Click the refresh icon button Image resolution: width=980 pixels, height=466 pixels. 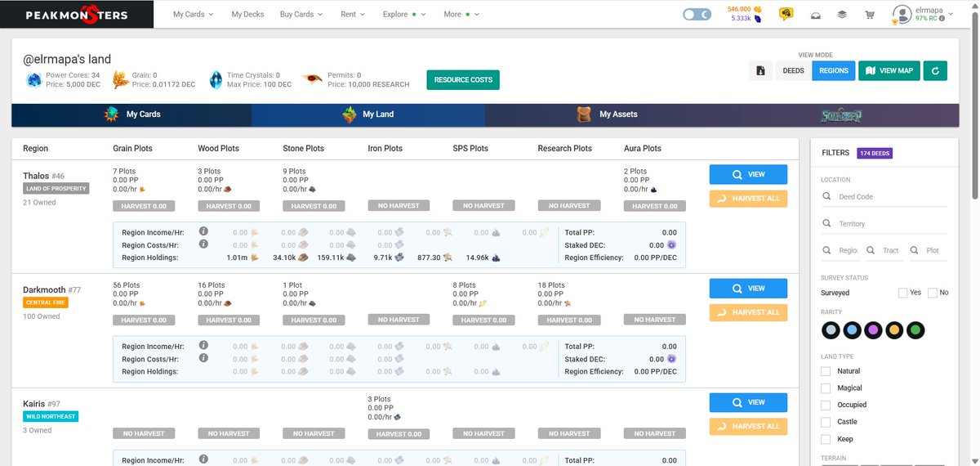click(935, 71)
